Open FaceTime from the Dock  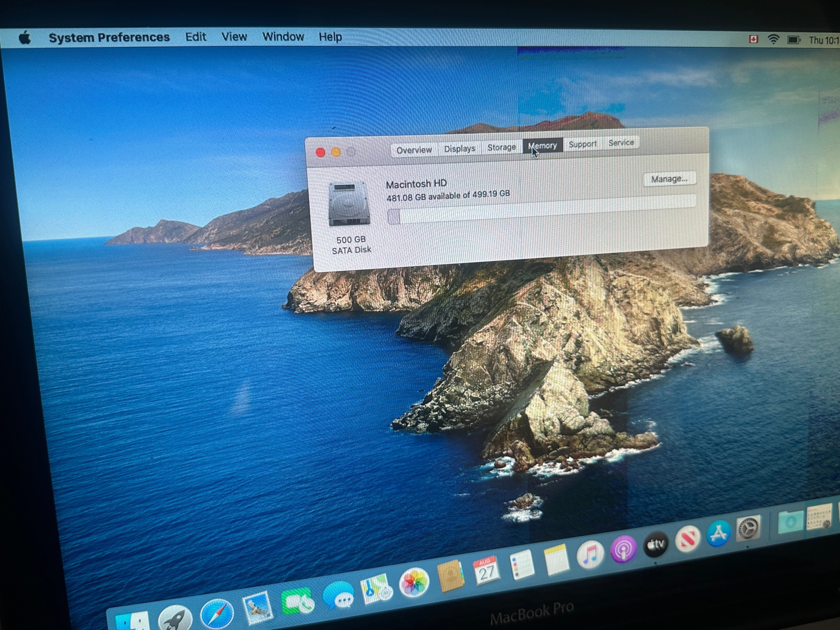(x=298, y=601)
